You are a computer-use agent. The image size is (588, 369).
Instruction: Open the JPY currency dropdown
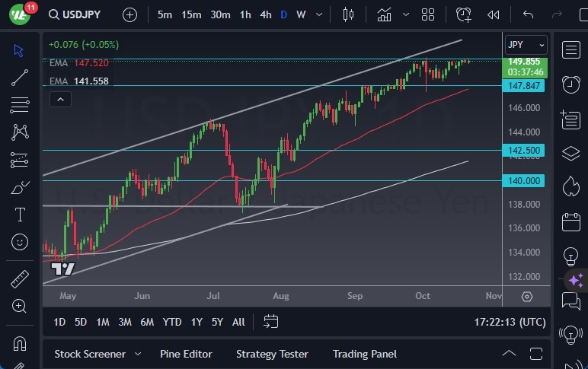526,45
